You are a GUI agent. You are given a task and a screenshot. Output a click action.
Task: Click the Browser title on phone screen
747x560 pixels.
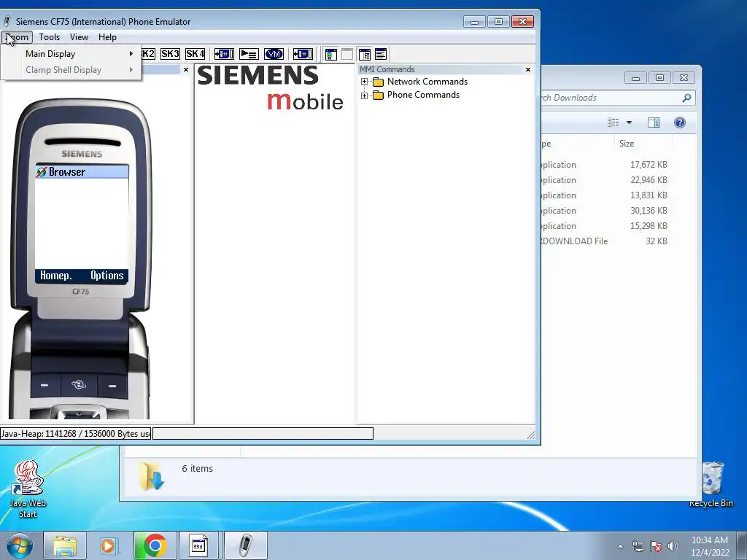click(67, 172)
